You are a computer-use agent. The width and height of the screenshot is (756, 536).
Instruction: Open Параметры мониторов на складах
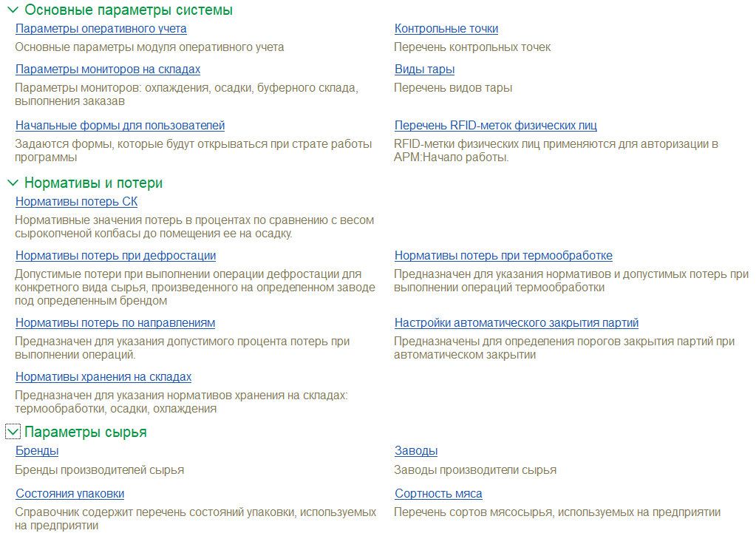tap(108, 69)
